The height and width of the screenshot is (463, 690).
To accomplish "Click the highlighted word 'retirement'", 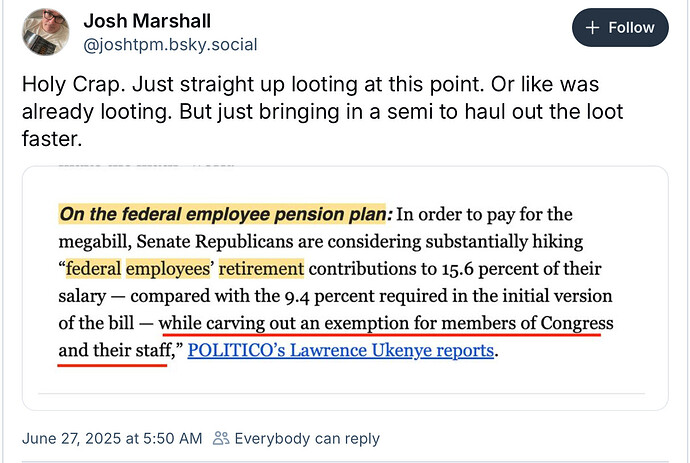I will (261, 268).
